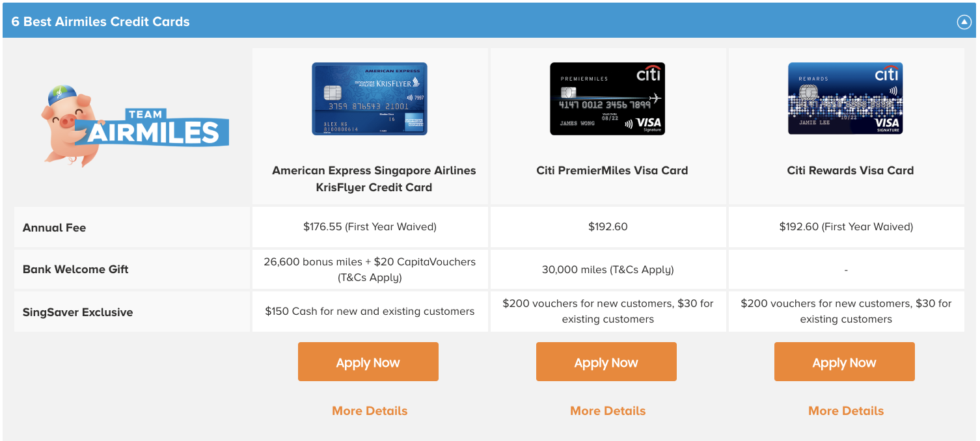Apply Now for the Citi PremierMiles Visa
This screenshot has height=441, width=980.
(x=606, y=361)
